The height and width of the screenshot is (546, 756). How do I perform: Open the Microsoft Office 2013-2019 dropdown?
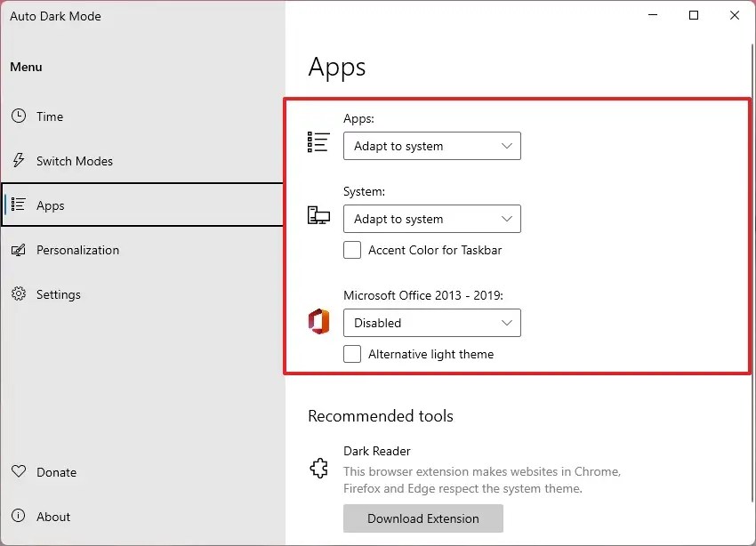pyautogui.click(x=431, y=323)
